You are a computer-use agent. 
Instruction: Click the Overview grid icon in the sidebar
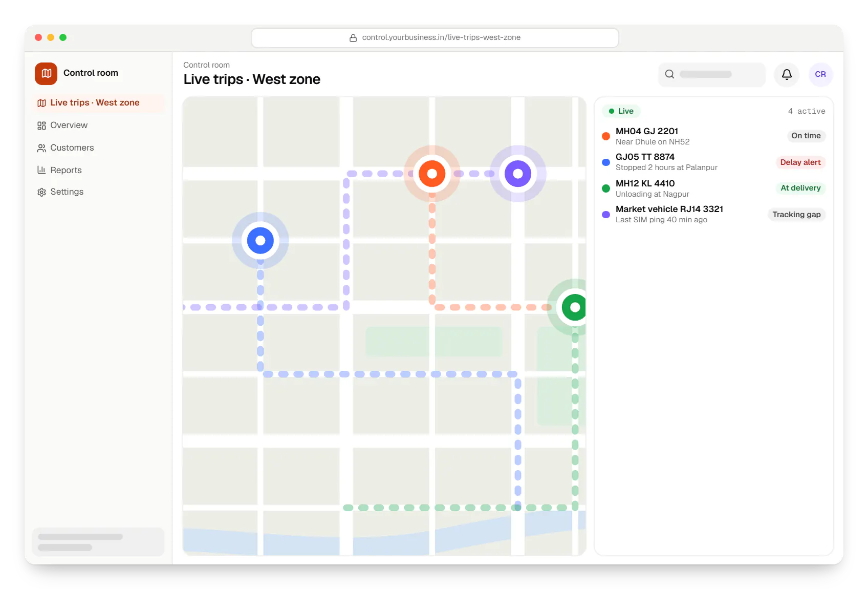[41, 125]
